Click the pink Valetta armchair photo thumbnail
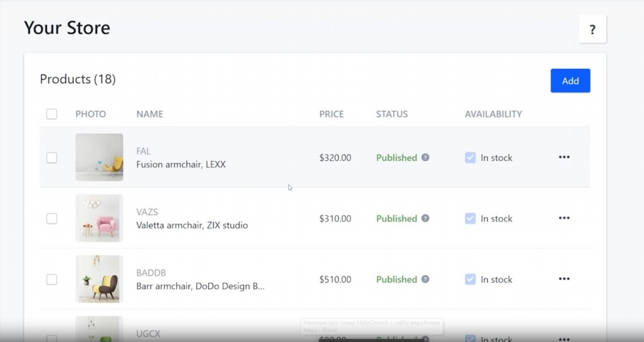Viewport: 644px width, 342px height. (x=99, y=218)
